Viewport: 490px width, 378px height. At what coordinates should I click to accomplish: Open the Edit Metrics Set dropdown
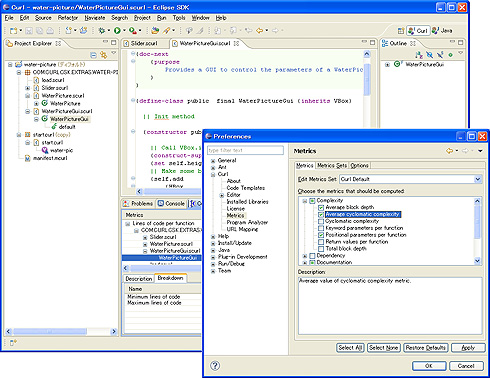tap(478, 179)
